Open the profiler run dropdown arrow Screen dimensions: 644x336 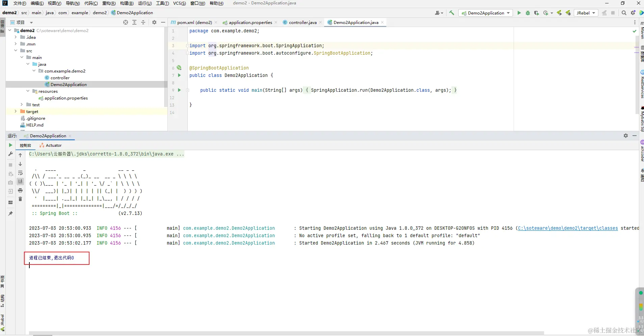coord(552,13)
